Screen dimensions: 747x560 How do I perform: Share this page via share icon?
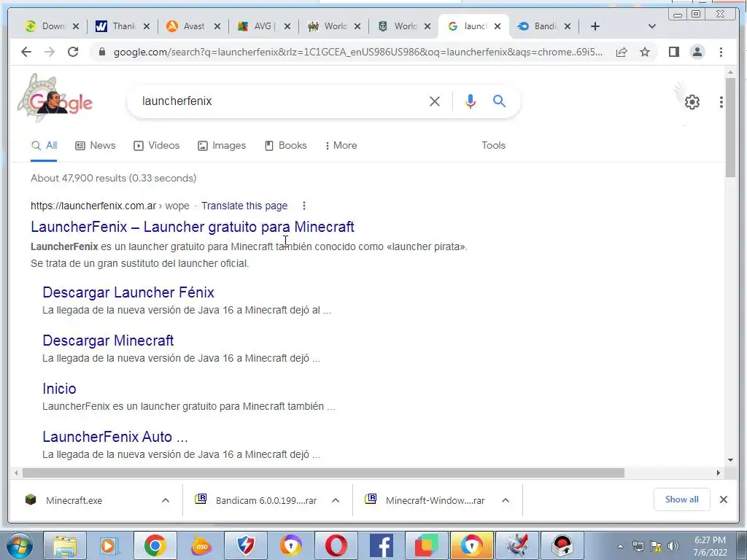coord(622,52)
